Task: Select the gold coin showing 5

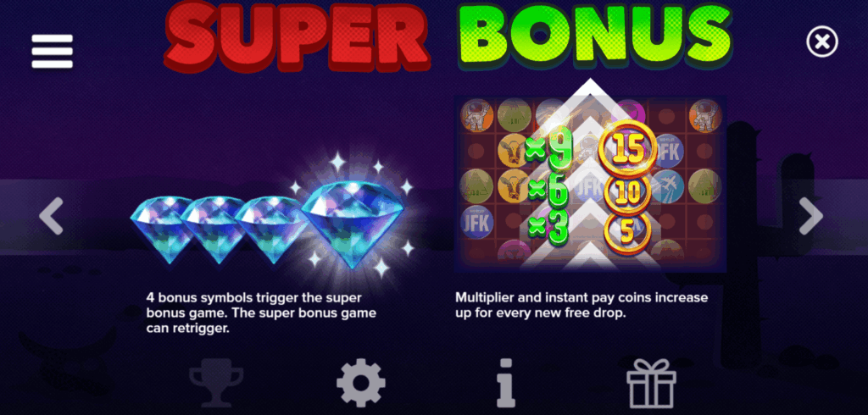Action: (626, 232)
